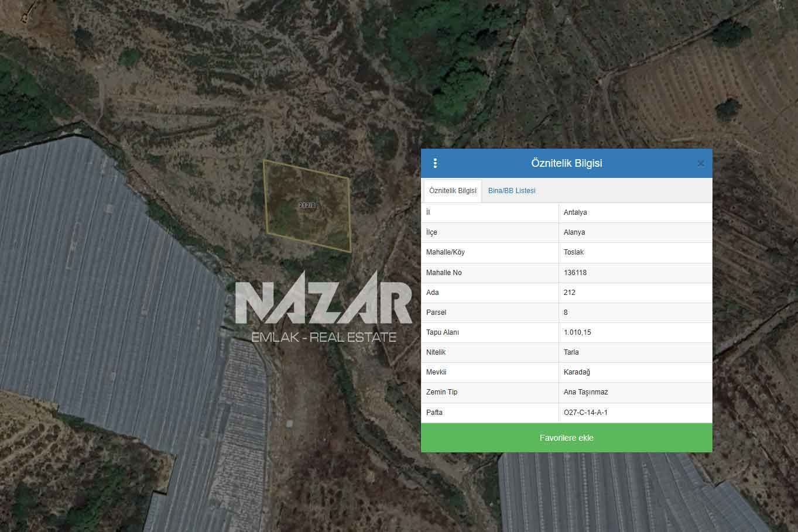
Task: Click the Antalya value in İl row
Action: point(575,212)
